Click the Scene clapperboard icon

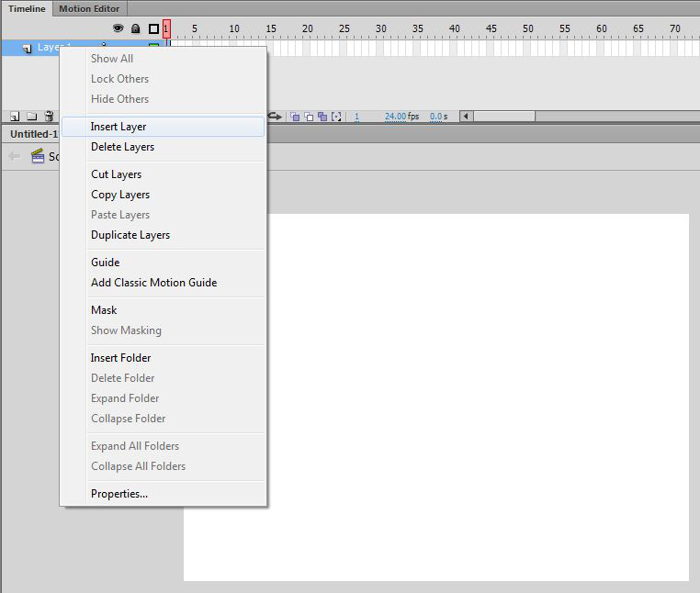coord(38,156)
